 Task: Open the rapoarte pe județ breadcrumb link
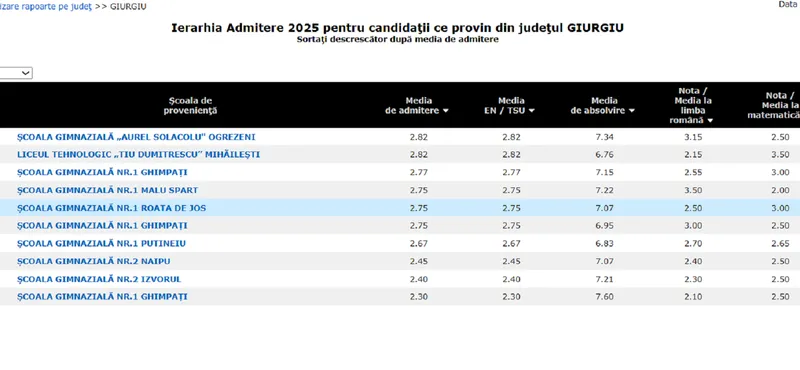coord(46,7)
